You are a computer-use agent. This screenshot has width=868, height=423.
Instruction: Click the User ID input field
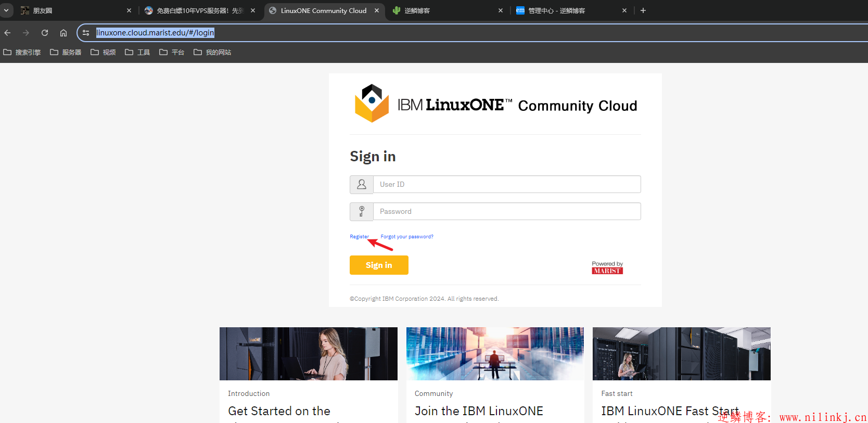(x=507, y=184)
